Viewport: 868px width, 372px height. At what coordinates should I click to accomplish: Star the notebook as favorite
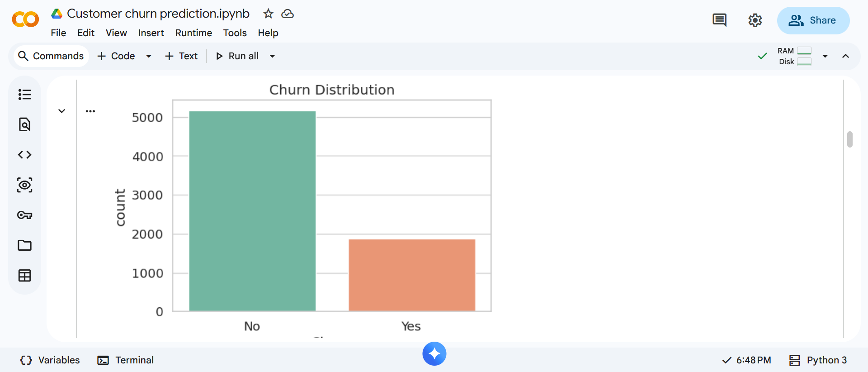[x=268, y=14]
